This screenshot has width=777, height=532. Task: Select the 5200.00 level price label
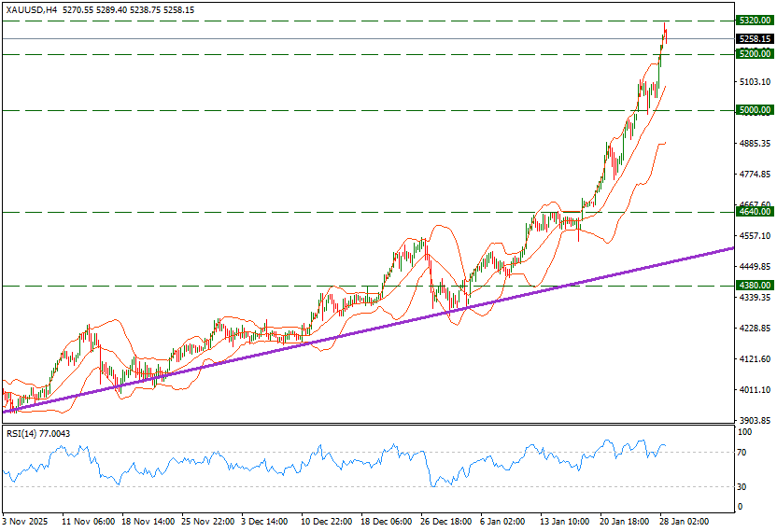[x=753, y=54]
